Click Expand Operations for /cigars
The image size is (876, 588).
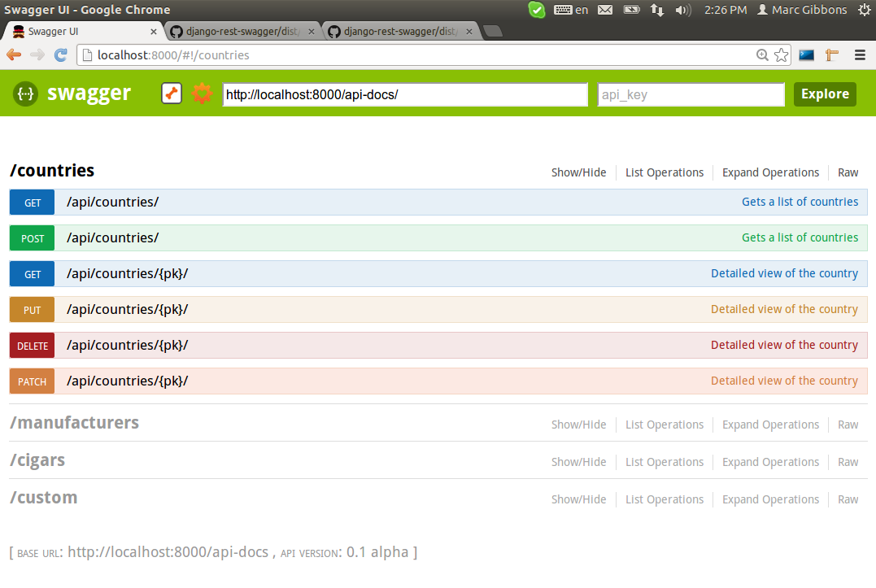point(770,462)
